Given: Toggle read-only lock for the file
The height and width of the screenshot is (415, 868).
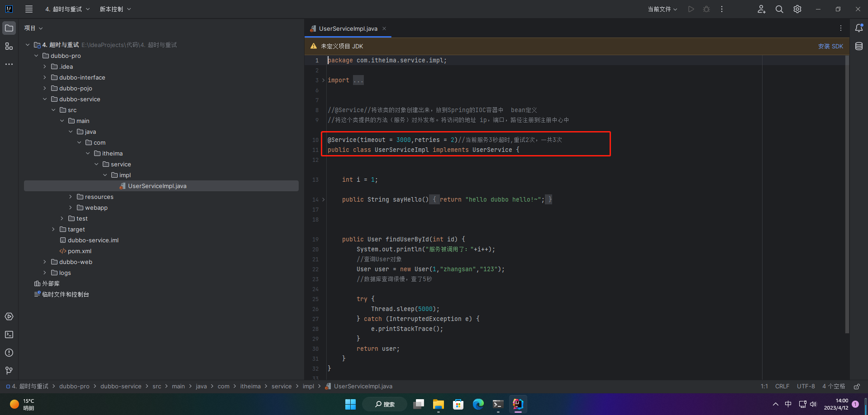Looking at the screenshot, I should pos(856,387).
